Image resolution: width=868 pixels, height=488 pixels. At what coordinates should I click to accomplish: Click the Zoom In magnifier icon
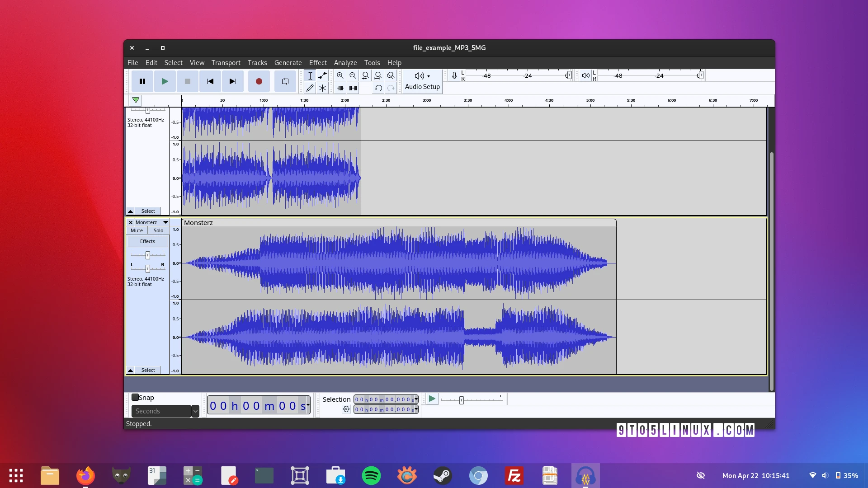(x=340, y=75)
